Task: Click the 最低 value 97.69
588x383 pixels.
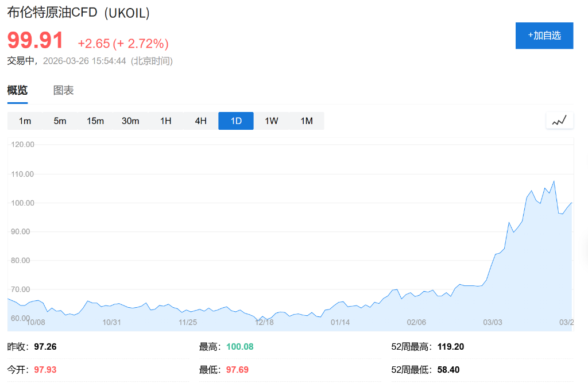Action: click(237, 369)
